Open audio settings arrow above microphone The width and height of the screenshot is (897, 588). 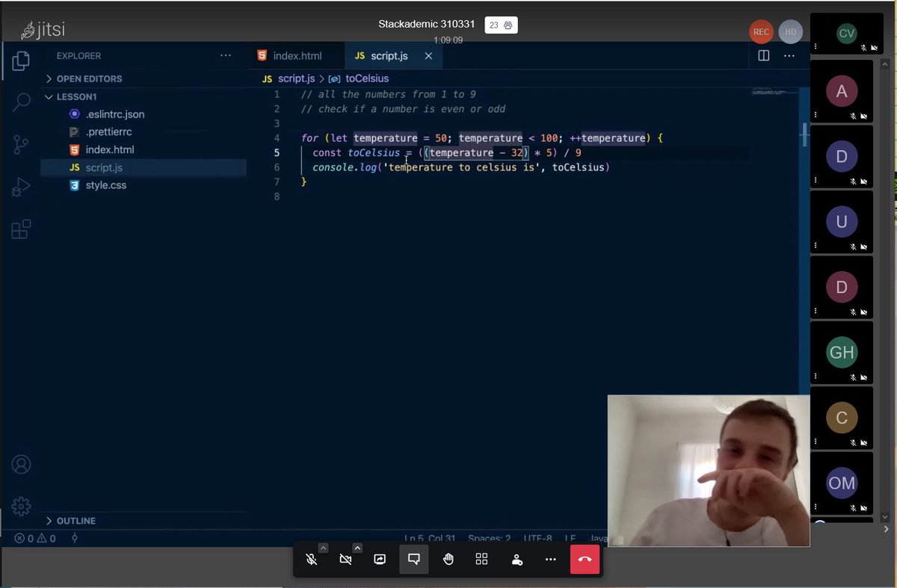point(323,548)
